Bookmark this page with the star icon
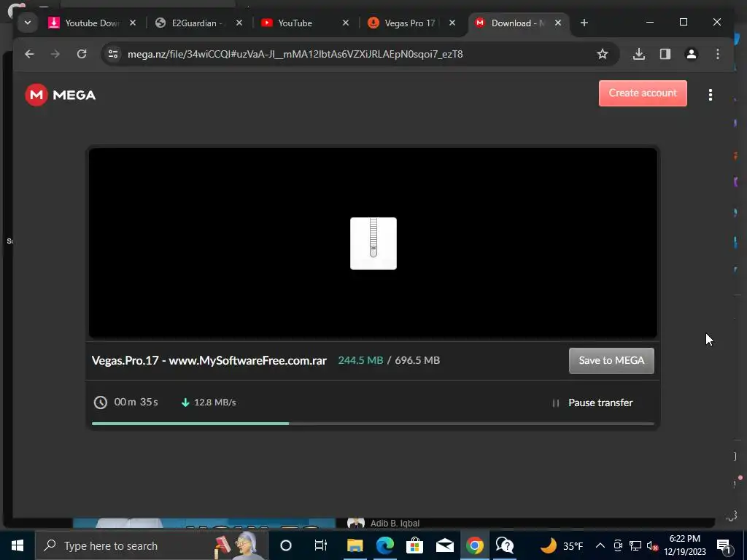Image resolution: width=747 pixels, height=560 pixels. [603, 54]
